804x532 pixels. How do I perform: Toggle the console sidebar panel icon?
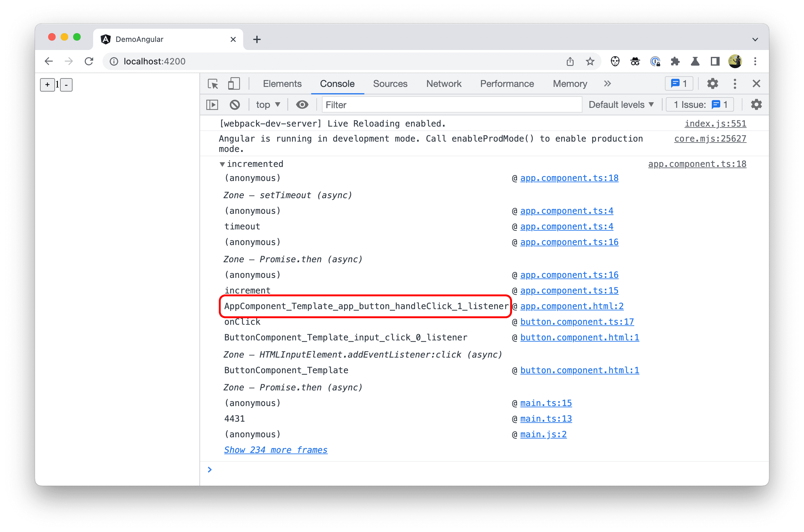click(x=213, y=105)
